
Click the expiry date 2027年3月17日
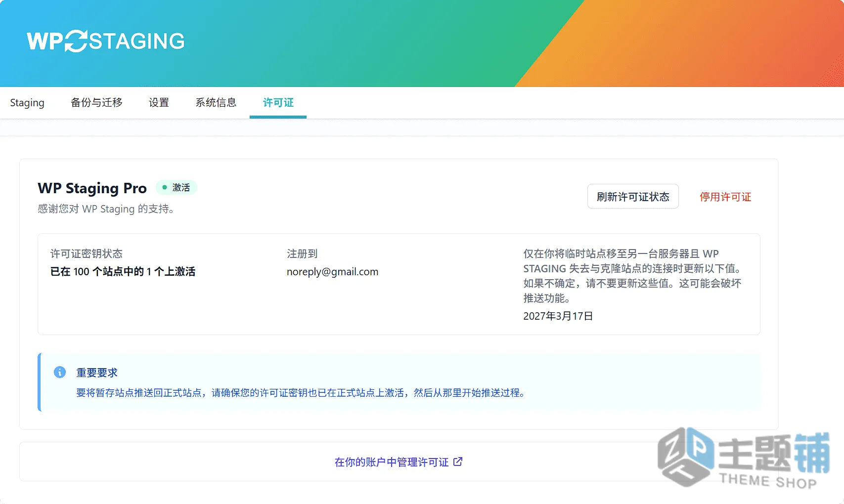click(x=558, y=316)
